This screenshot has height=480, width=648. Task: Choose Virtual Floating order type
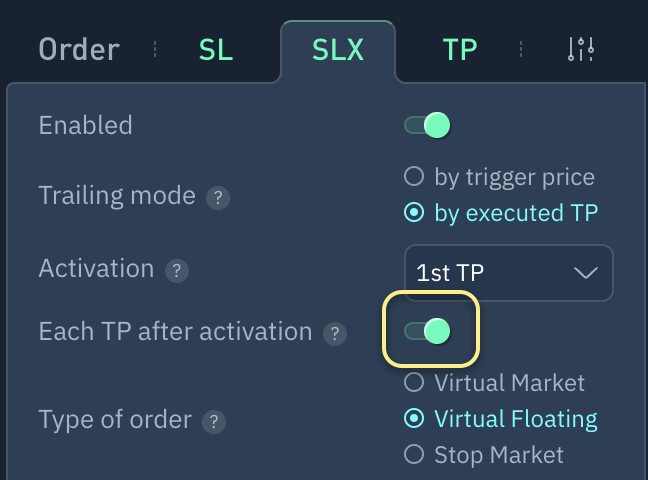(x=414, y=419)
